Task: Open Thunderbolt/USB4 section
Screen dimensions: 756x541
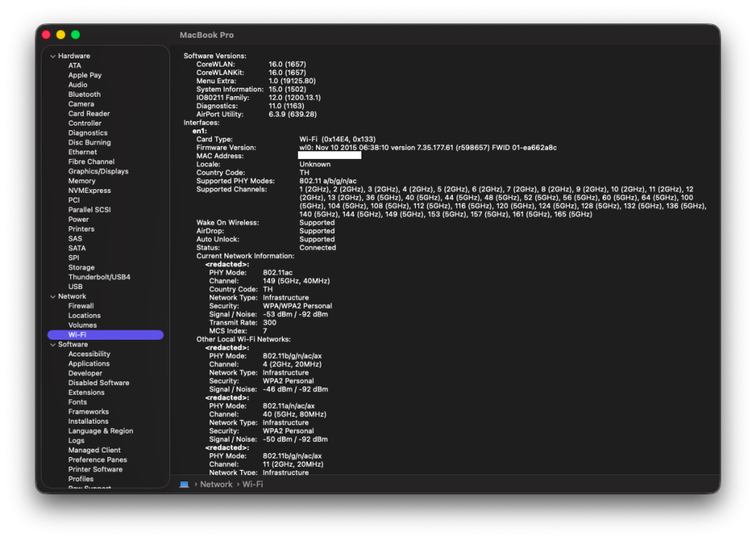Action: (99, 277)
